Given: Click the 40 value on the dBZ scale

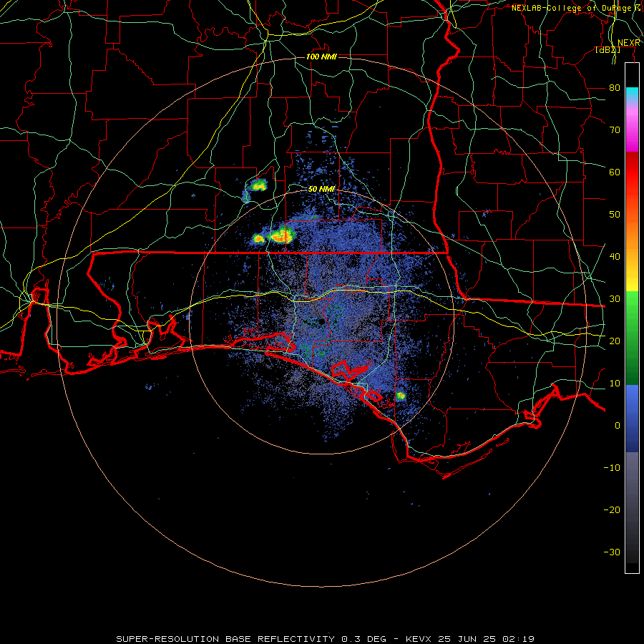Looking at the screenshot, I should click(615, 256).
